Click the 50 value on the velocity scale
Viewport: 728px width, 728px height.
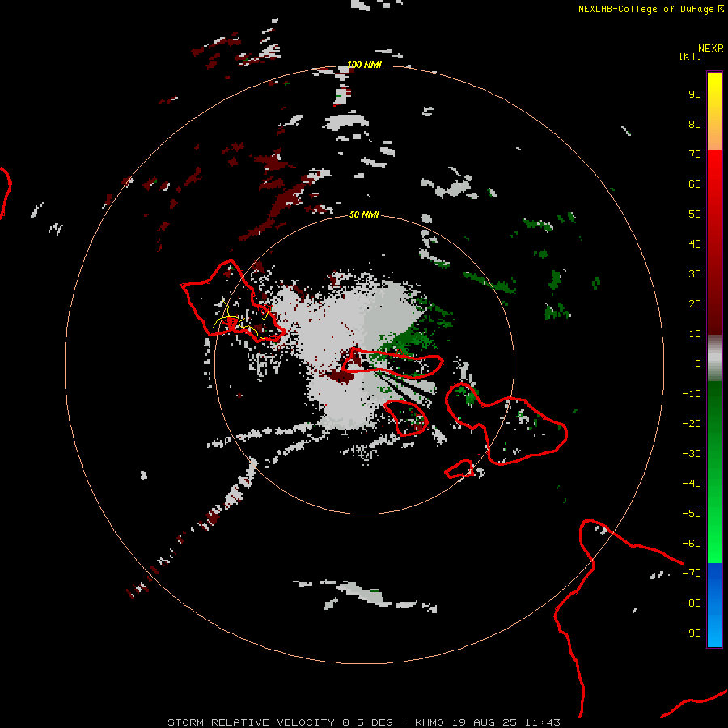coord(695,214)
